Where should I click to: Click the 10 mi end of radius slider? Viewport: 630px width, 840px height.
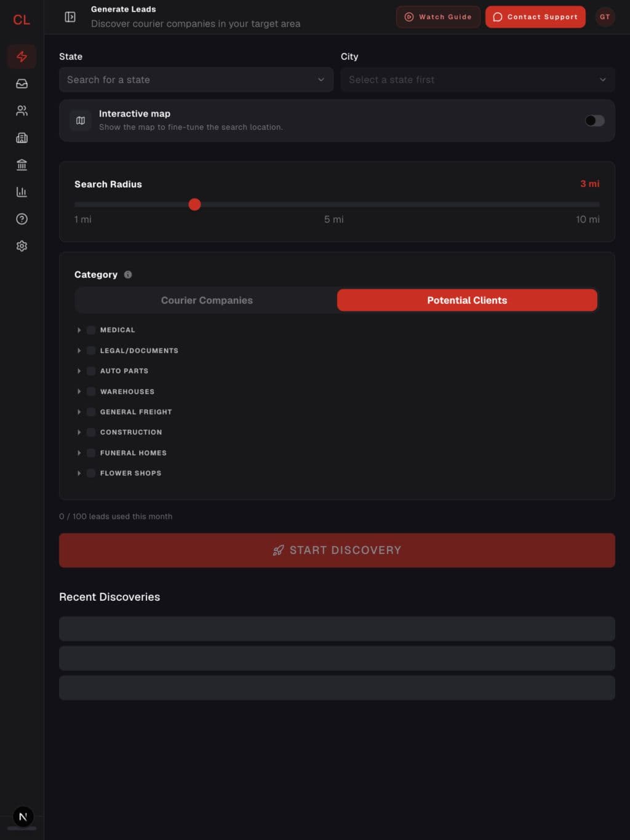[588, 220]
